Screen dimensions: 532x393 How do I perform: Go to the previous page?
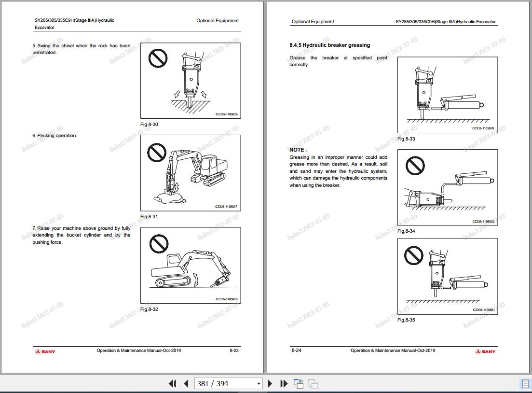click(186, 383)
